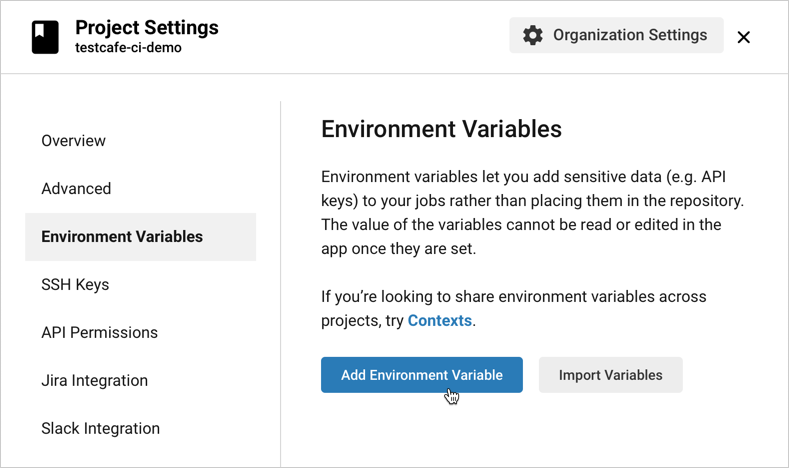Select Overview in the settings sidebar

[x=73, y=141]
